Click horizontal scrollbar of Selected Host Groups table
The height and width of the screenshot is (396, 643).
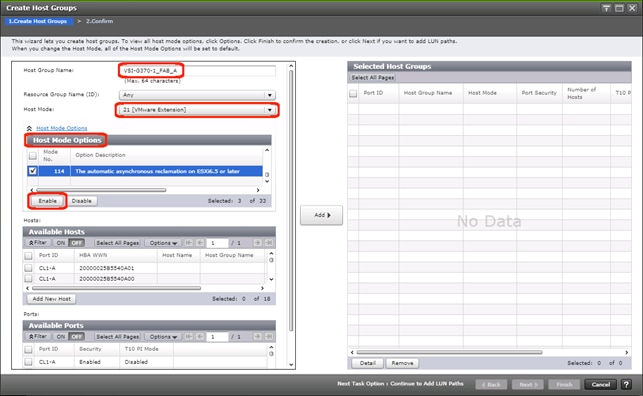coord(449,352)
